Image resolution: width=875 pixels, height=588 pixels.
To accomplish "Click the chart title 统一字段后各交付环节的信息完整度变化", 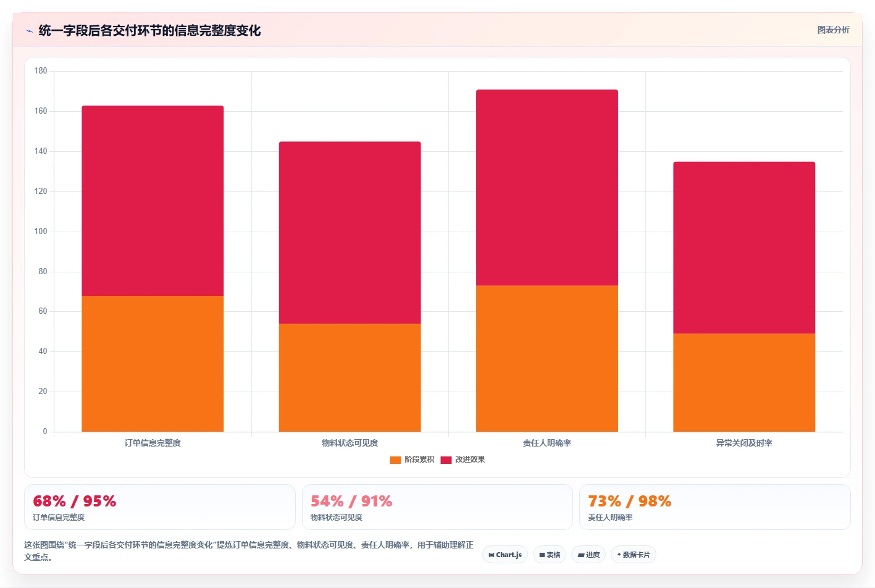I will (149, 30).
